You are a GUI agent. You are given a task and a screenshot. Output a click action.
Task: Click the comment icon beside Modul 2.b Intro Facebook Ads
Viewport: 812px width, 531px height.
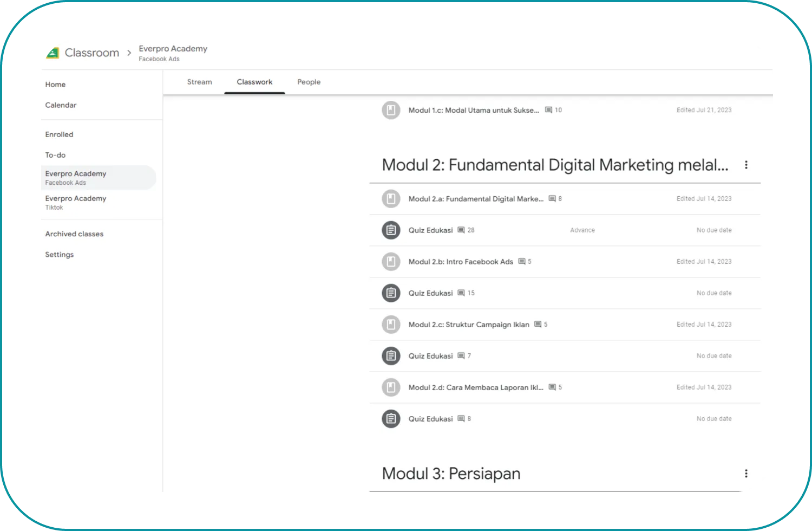coord(522,262)
